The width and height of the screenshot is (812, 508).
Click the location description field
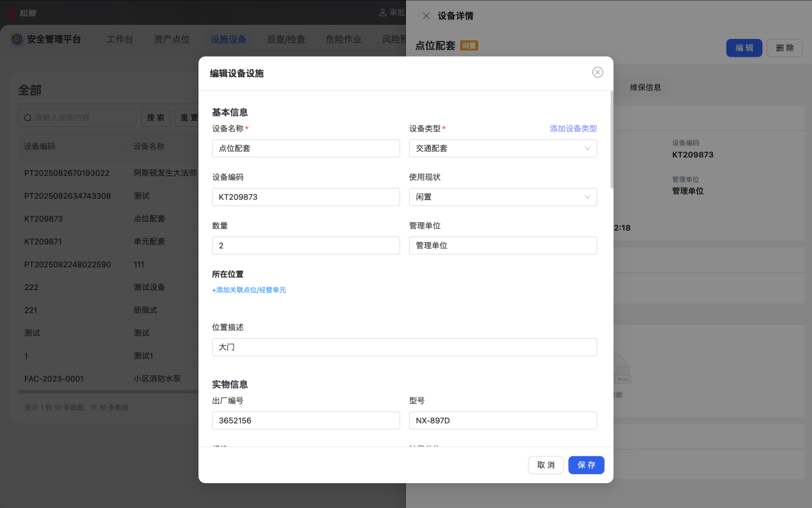pyautogui.click(x=404, y=347)
